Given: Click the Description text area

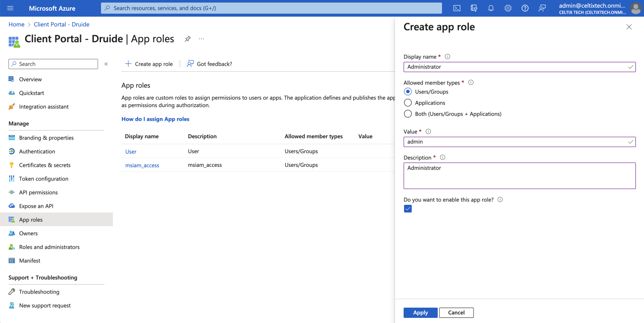Looking at the screenshot, I should [519, 175].
